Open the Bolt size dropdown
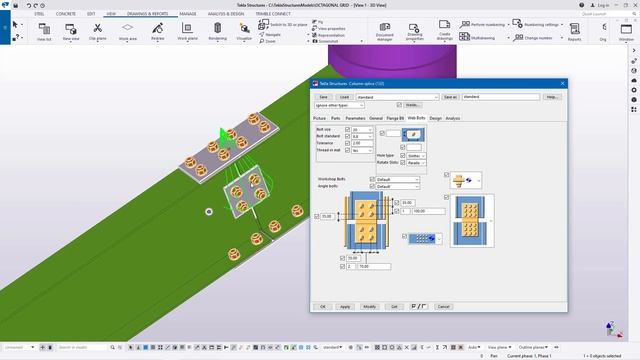The image size is (640, 360). point(362,129)
